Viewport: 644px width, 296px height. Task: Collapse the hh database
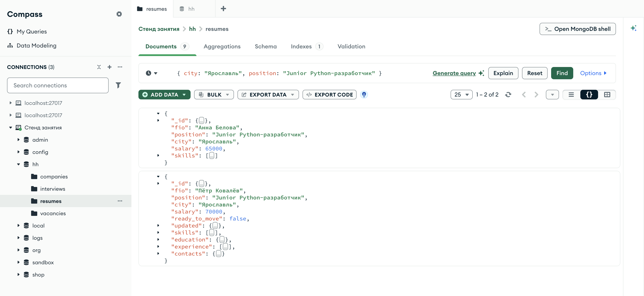[18, 164]
